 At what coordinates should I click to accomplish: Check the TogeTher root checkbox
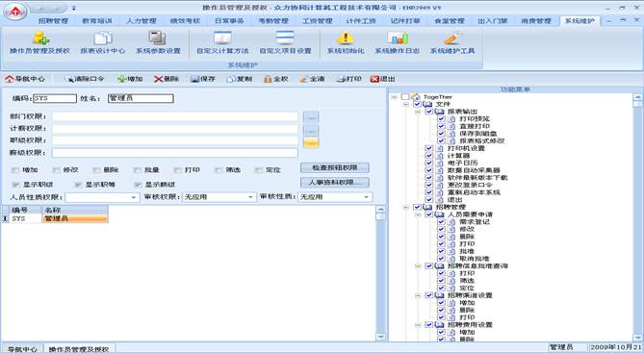(x=405, y=97)
